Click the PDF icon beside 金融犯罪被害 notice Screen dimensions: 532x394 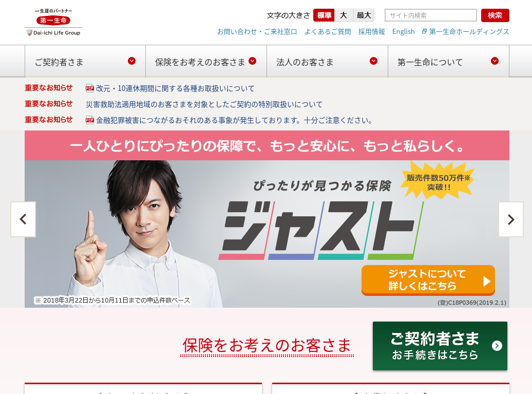click(89, 120)
